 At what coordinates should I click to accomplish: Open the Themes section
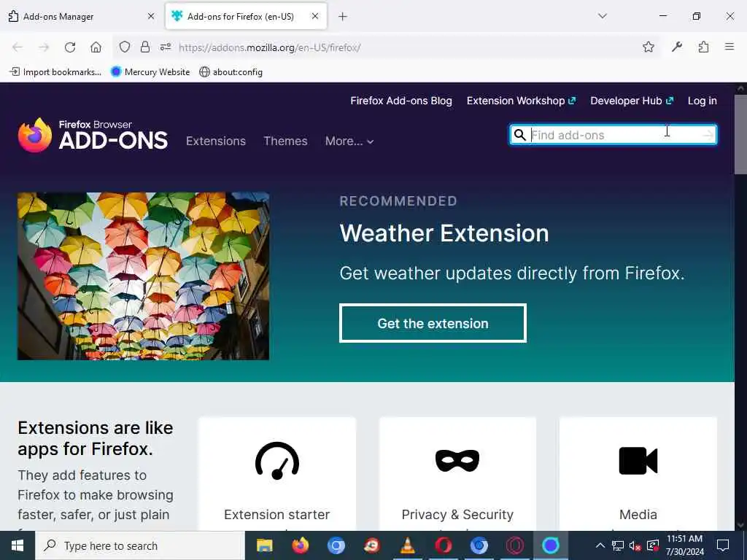(285, 141)
